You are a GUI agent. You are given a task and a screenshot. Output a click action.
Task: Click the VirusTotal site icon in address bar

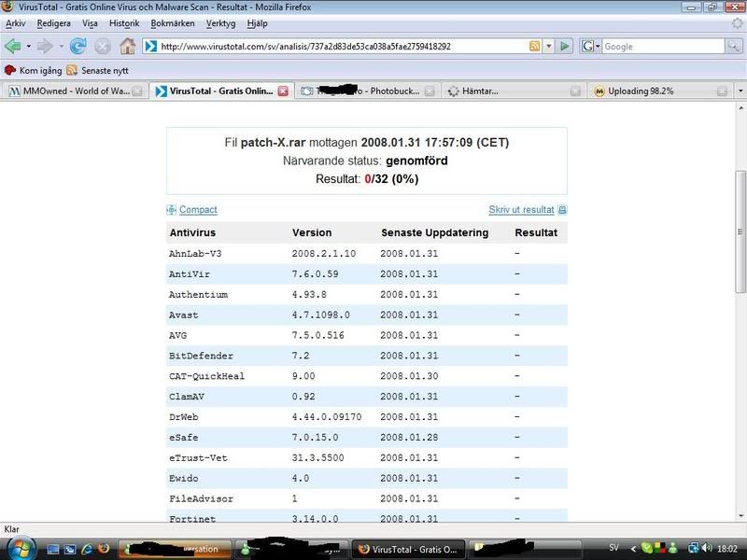coord(150,46)
